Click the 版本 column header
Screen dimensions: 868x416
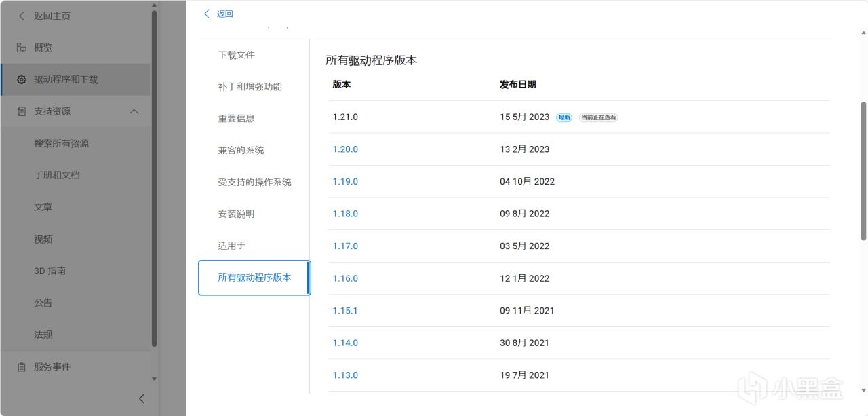[x=341, y=85]
